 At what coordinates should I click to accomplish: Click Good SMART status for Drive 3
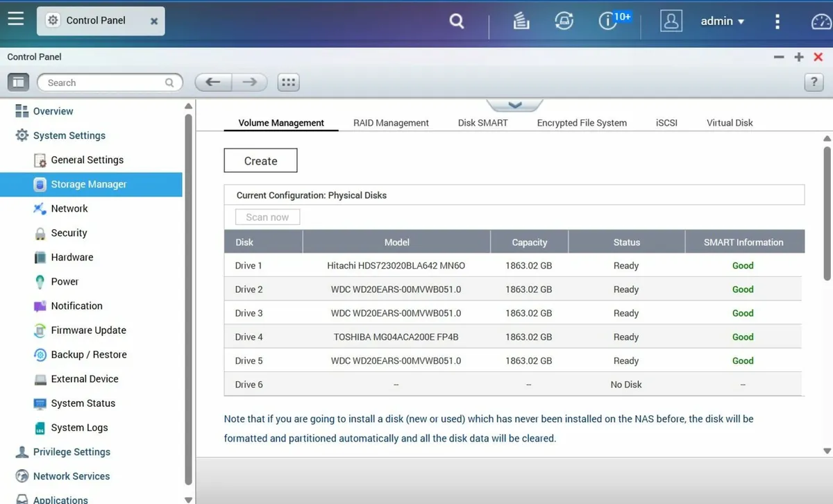pos(743,313)
